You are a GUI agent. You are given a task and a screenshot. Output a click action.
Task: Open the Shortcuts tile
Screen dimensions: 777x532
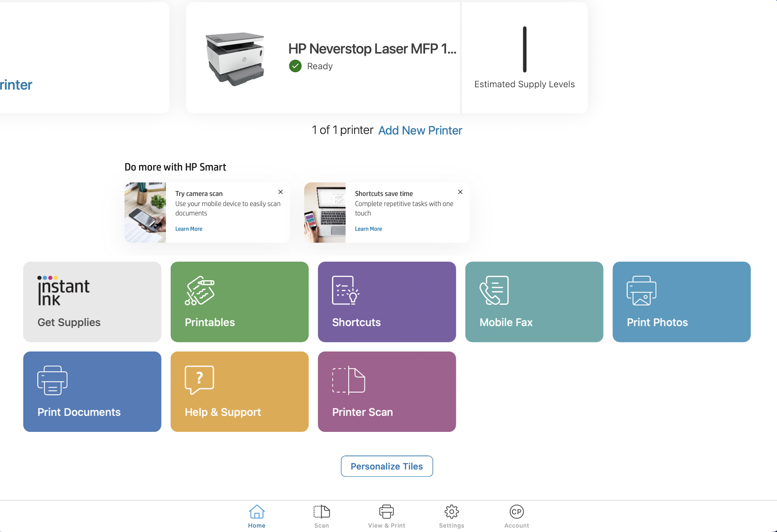[387, 302]
